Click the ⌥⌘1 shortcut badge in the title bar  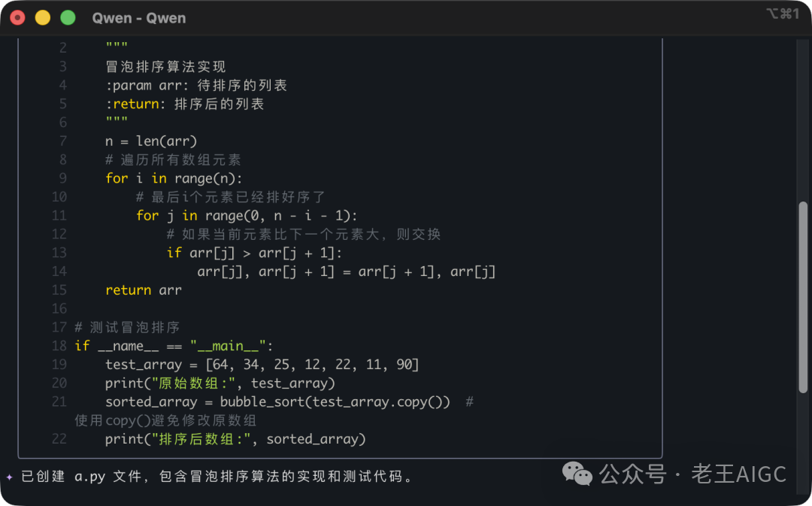point(782,13)
